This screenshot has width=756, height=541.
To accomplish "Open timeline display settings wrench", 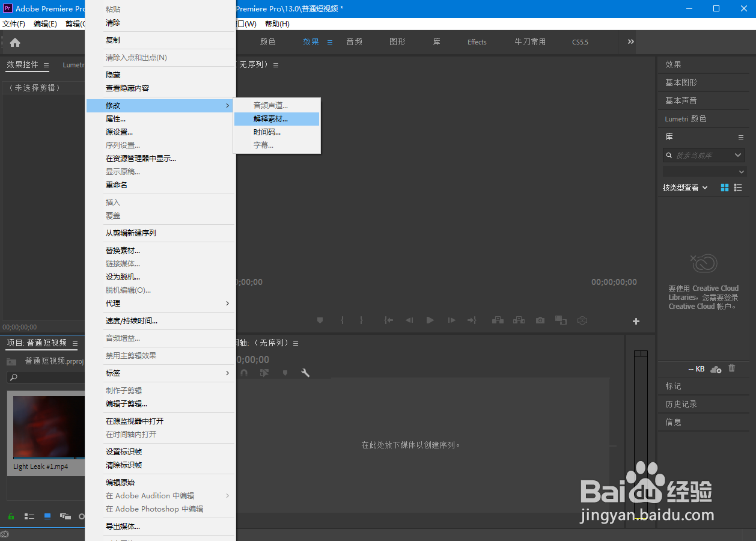I will 305,373.
